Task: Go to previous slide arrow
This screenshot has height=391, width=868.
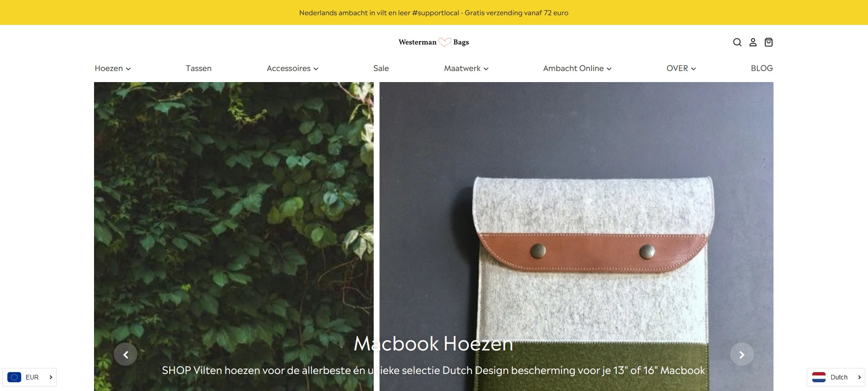Action: (x=125, y=354)
